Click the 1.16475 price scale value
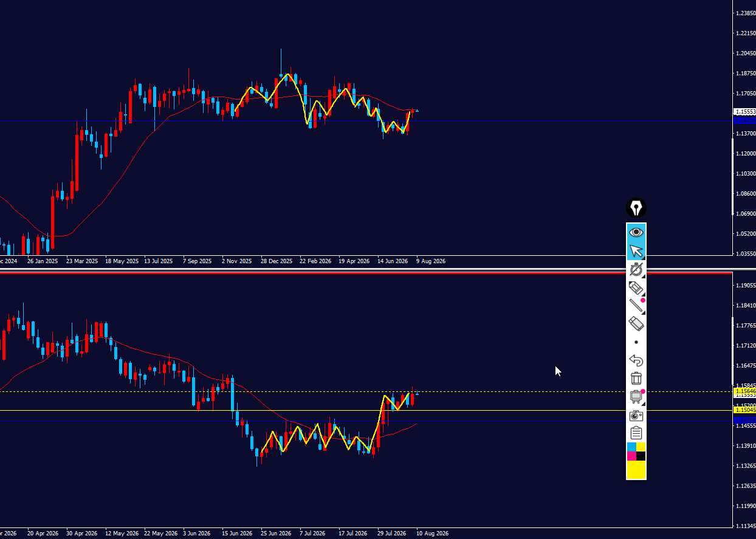This screenshot has width=756, height=539. point(745,365)
